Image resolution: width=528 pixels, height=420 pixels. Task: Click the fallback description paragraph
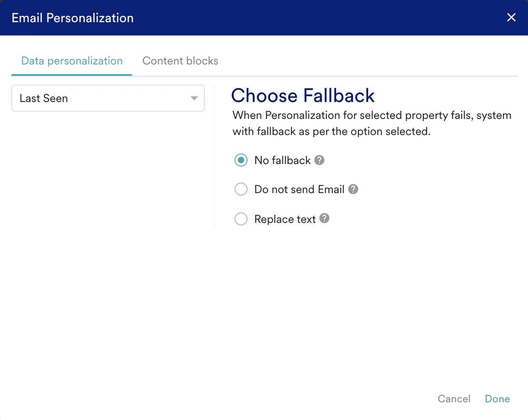[372, 123]
